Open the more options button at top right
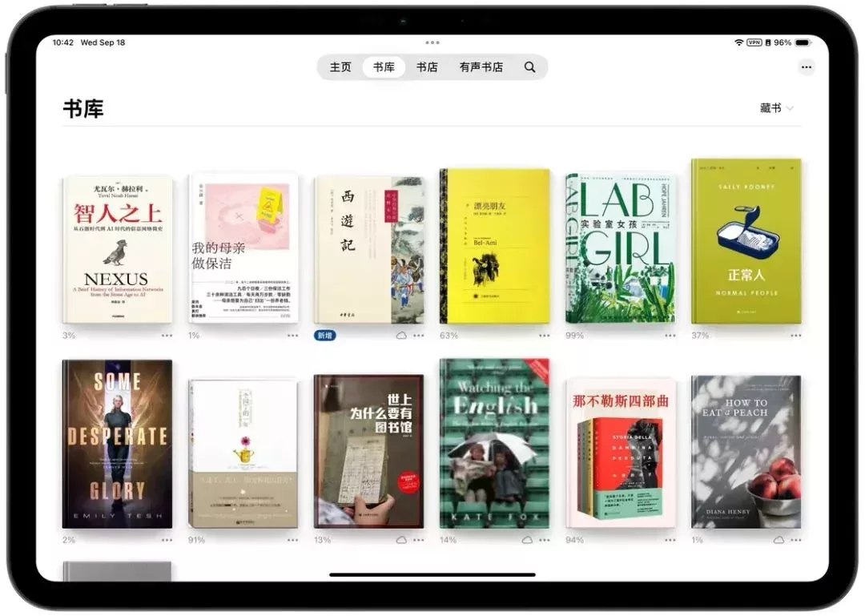Viewport: 865px width, 616px height. coord(806,67)
